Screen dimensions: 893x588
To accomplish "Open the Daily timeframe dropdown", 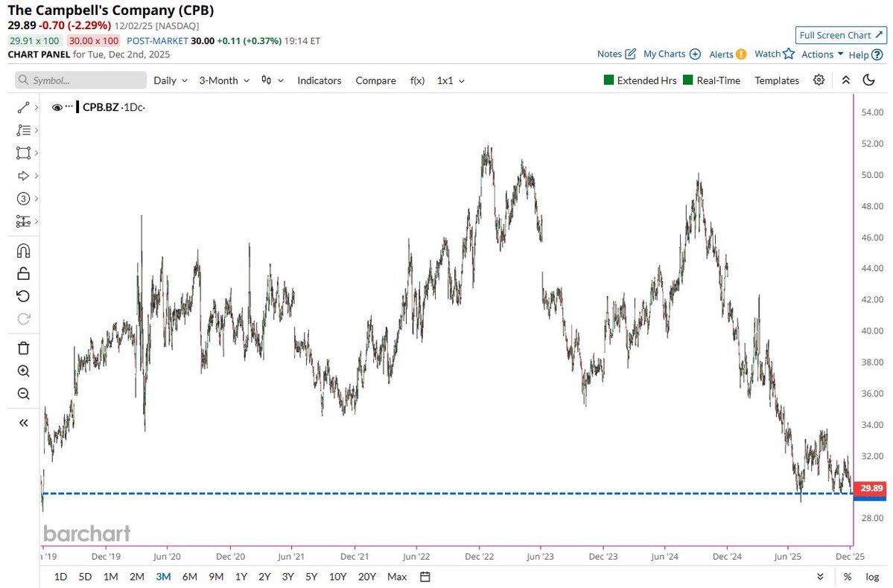I will point(170,80).
